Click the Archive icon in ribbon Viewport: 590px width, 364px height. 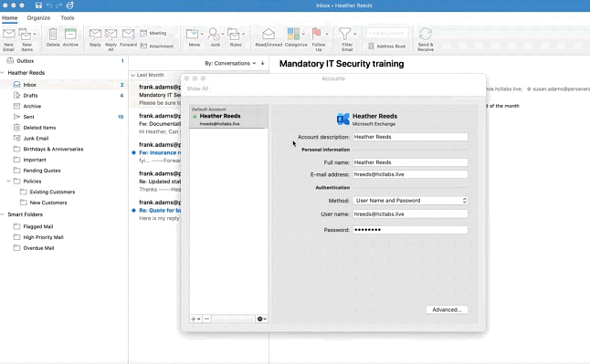click(70, 34)
